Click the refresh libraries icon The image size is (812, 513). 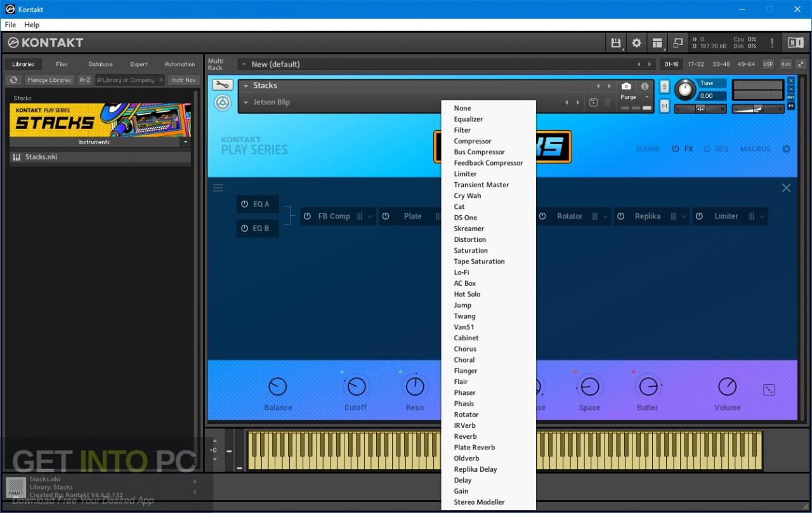[13, 80]
